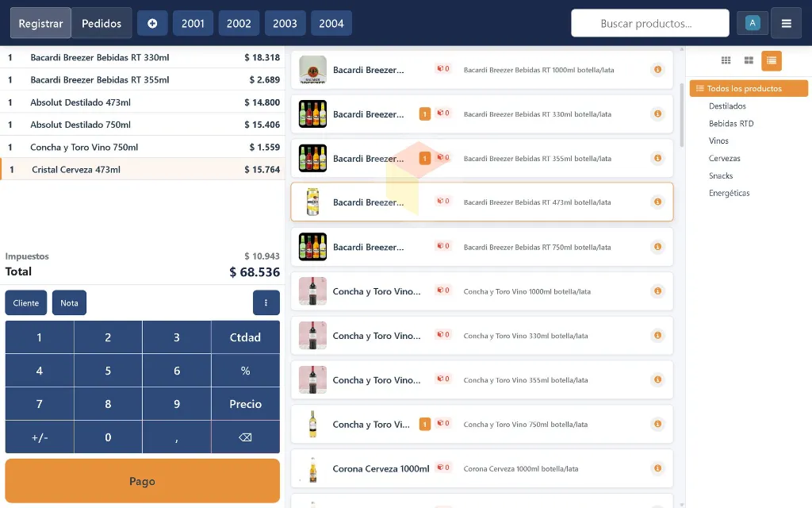
Task: Select order line Absolut Destilado 473ml
Action: (x=143, y=102)
